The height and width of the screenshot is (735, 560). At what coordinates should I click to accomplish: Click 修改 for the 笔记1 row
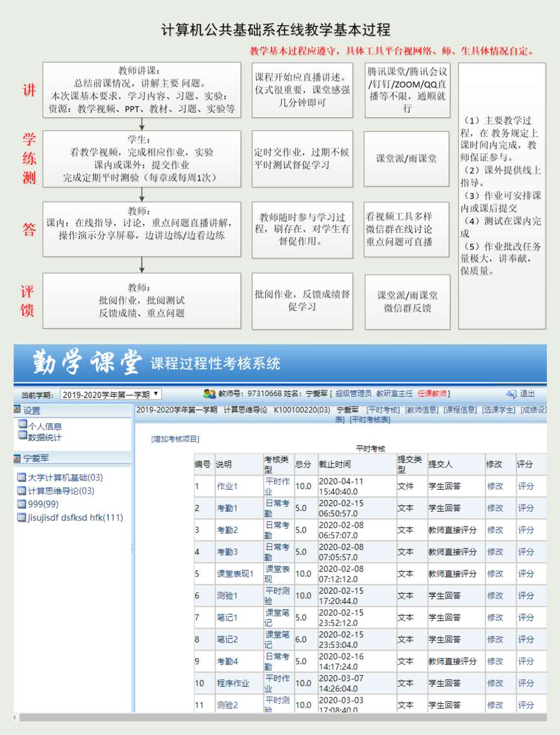(495, 617)
